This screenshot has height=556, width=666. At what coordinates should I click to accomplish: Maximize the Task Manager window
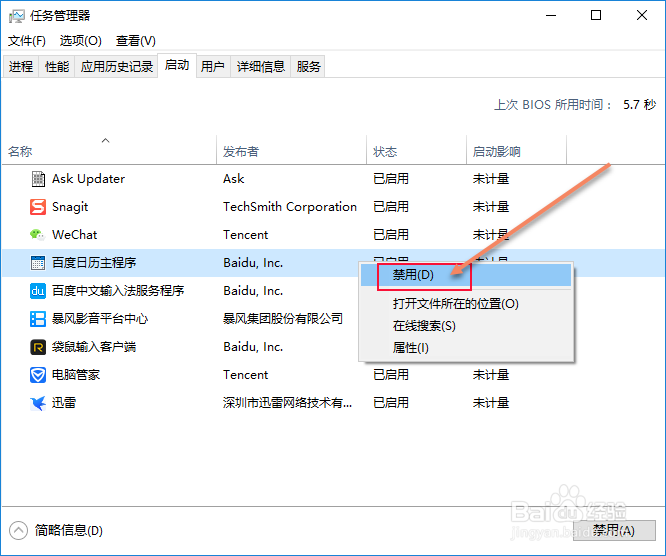(596, 16)
